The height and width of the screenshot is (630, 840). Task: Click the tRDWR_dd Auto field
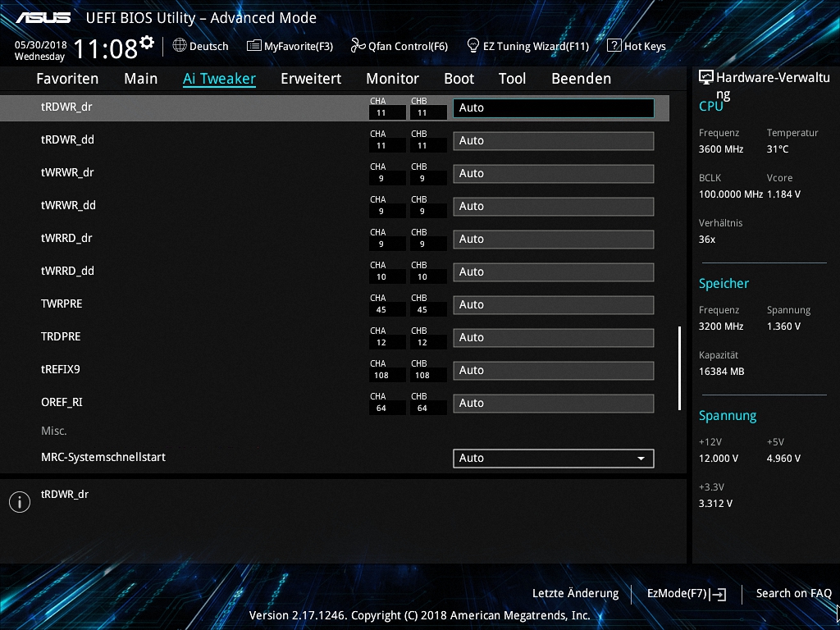pos(554,141)
